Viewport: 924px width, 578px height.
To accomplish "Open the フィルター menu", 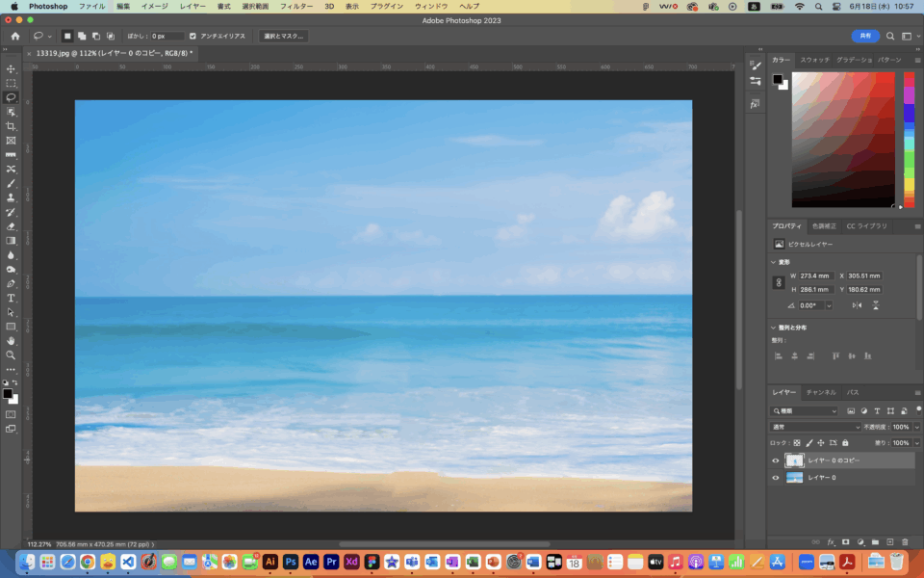I will coord(296,7).
